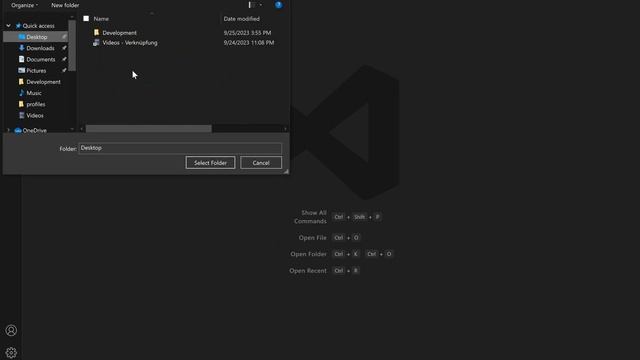Select the 9/25/2023 3:55 PM date cell
The height and width of the screenshot is (360, 640).
[247, 33]
